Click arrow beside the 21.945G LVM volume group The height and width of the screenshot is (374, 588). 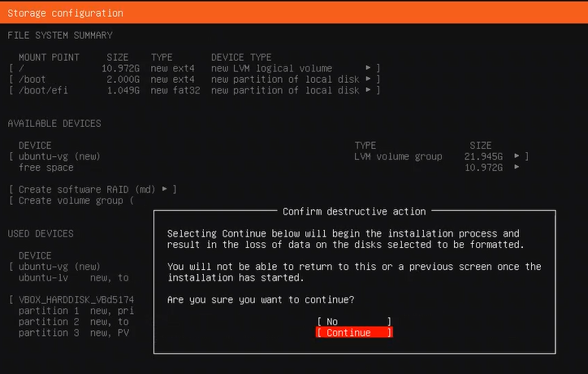[517, 156]
